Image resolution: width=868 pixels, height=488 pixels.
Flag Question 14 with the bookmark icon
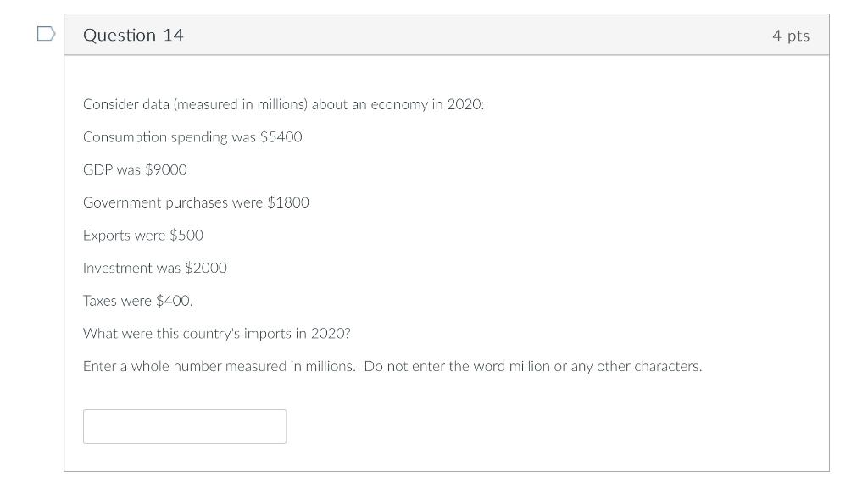pos(46,34)
